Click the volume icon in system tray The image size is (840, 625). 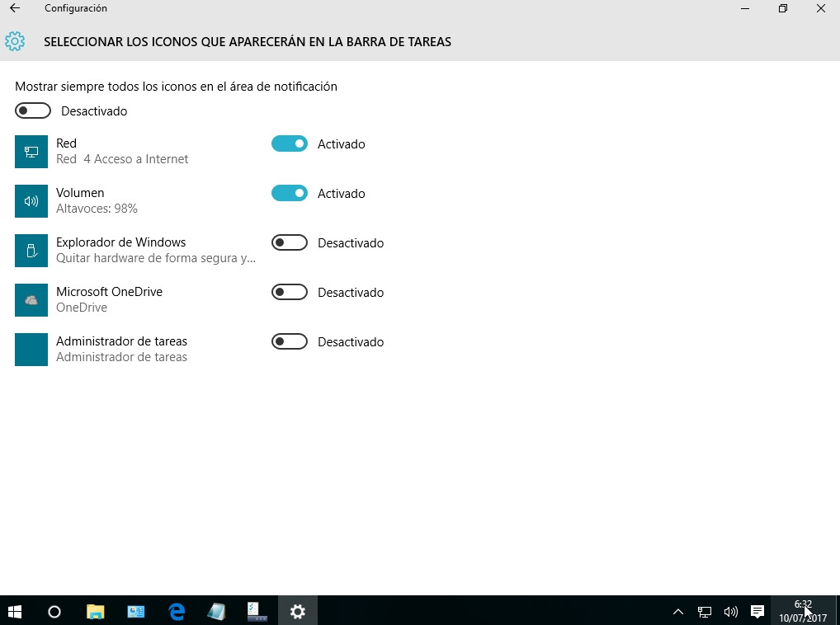tap(730, 611)
